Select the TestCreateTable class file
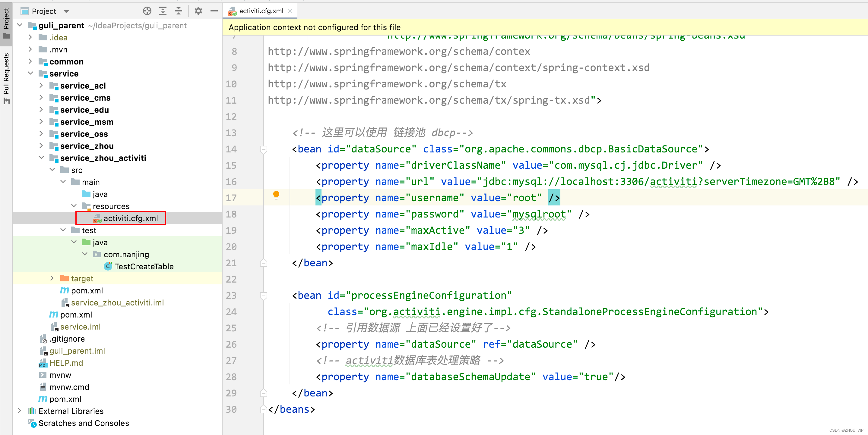This screenshot has width=868, height=435. (144, 266)
